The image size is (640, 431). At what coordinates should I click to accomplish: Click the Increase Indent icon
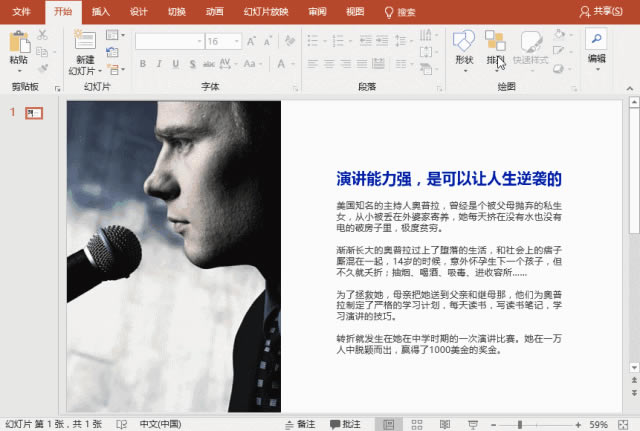coord(382,41)
